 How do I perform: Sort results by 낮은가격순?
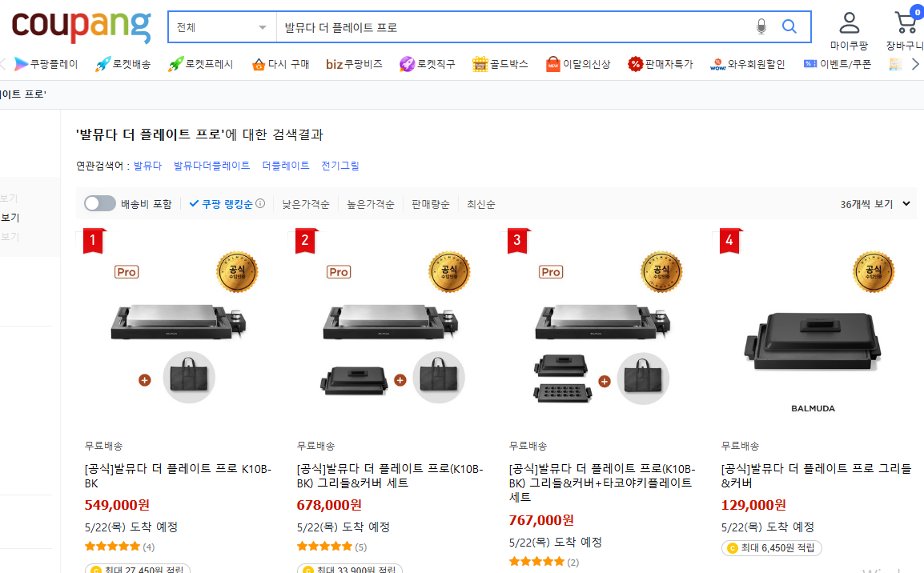pyautogui.click(x=305, y=204)
